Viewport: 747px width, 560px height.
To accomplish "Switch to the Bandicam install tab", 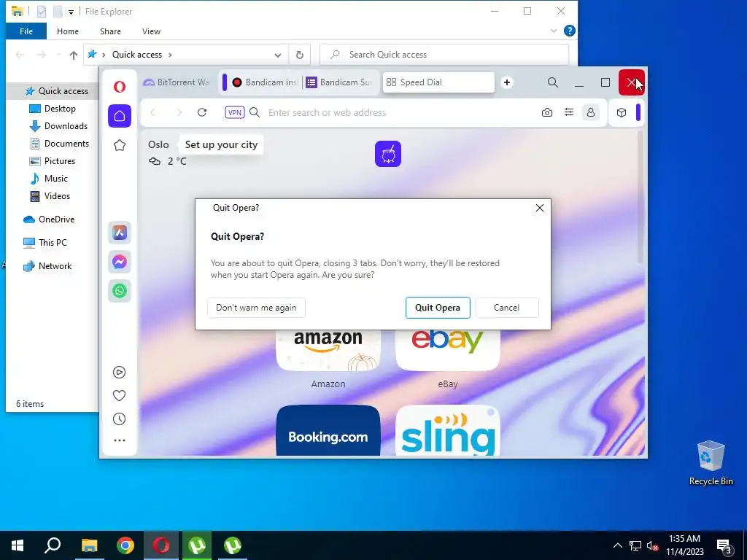I will point(264,82).
